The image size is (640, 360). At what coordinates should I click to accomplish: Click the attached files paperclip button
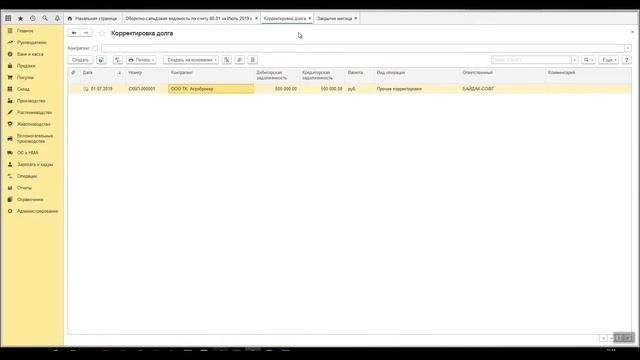point(240,60)
